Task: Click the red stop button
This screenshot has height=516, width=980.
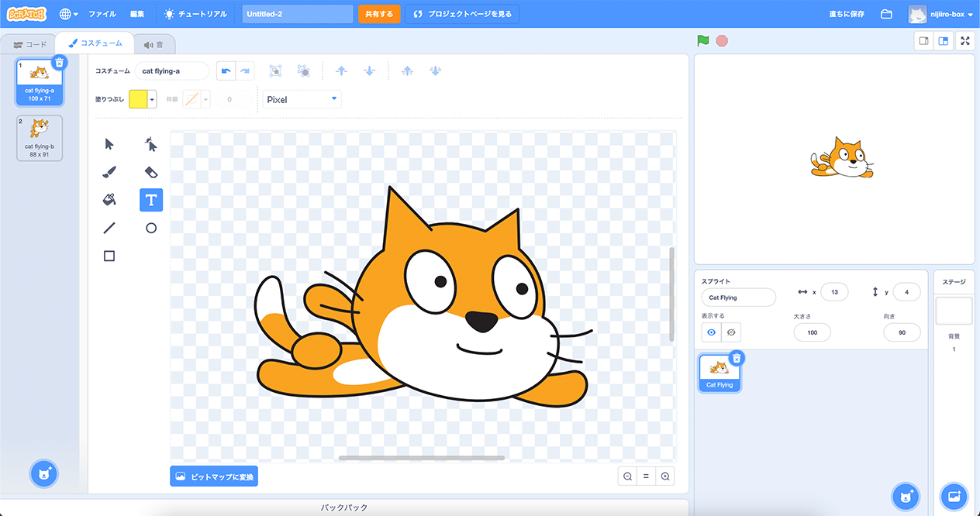Action: click(x=722, y=41)
